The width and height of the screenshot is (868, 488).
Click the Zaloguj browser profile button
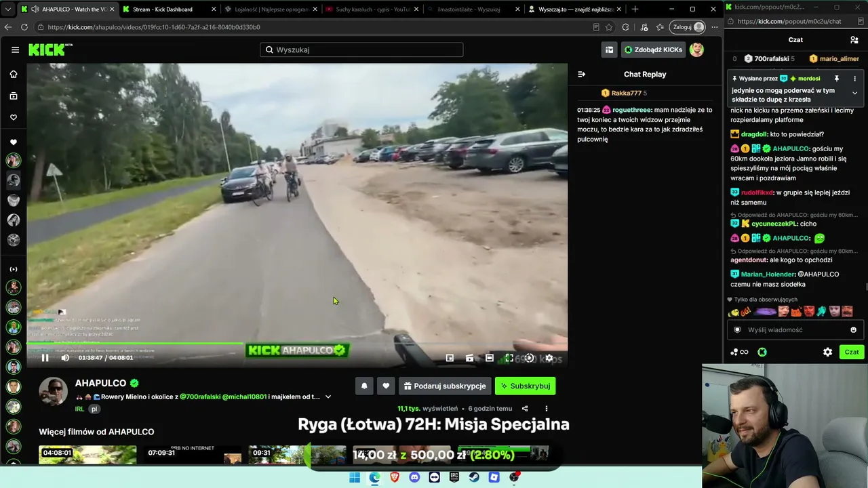(x=688, y=27)
